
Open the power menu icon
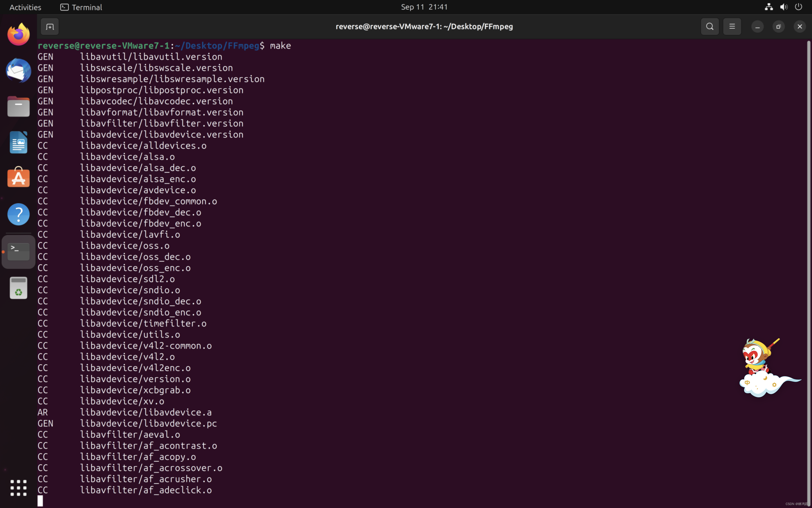point(799,7)
